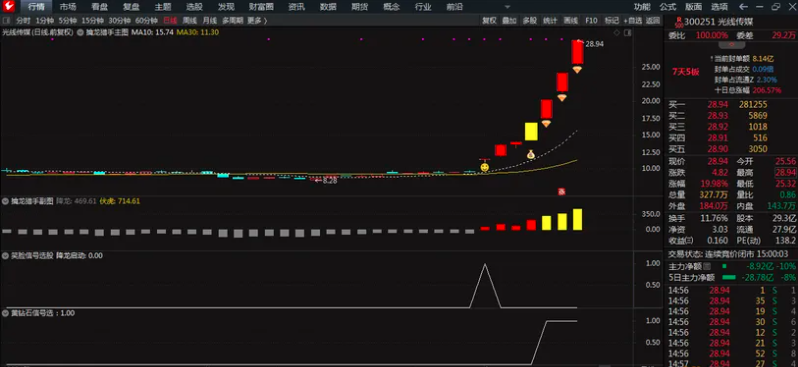Image resolution: width=798 pixels, height=367 pixels.
Task: Collapse the 擒龙猎手主图 indicator toggle
Action: click(x=81, y=32)
